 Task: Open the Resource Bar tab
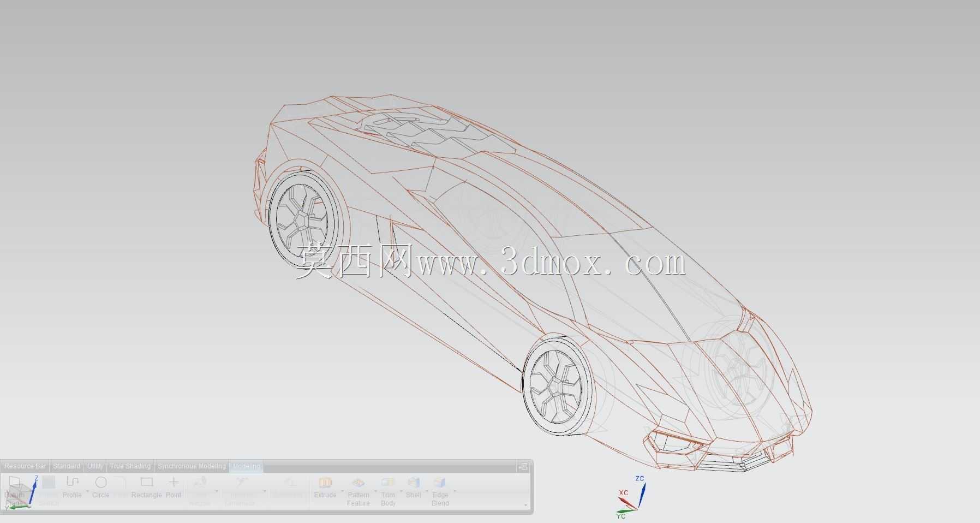[25, 466]
